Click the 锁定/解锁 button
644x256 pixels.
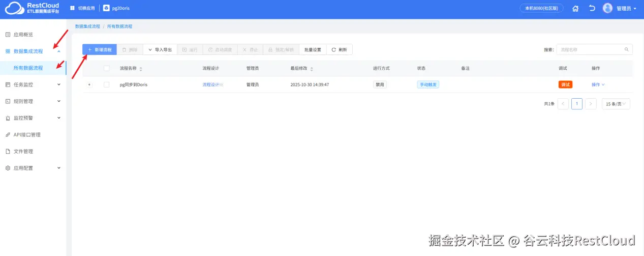[281, 49]
